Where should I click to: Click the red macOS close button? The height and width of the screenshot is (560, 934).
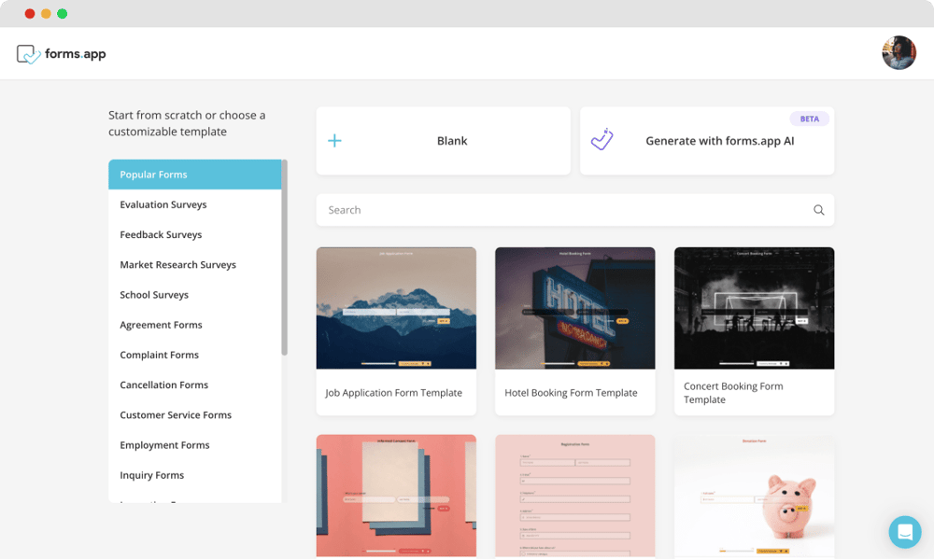[30, 14]
